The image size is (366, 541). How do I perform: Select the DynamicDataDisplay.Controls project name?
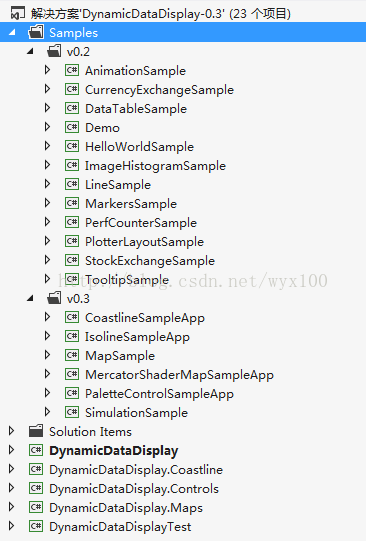[x=134, y=489]
